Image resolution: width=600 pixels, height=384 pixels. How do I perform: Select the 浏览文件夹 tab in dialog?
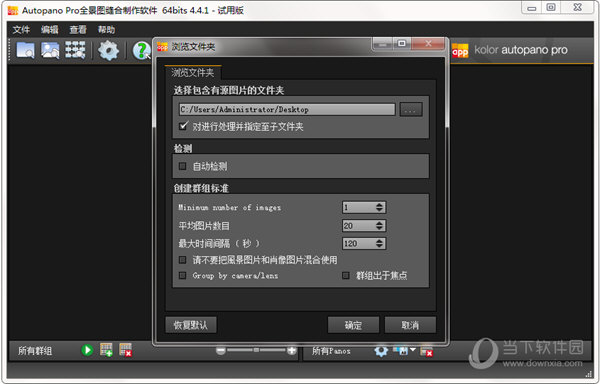click(193, 72)
